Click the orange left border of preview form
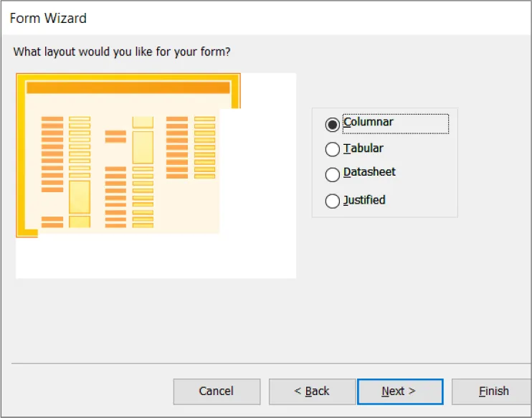 20,158
